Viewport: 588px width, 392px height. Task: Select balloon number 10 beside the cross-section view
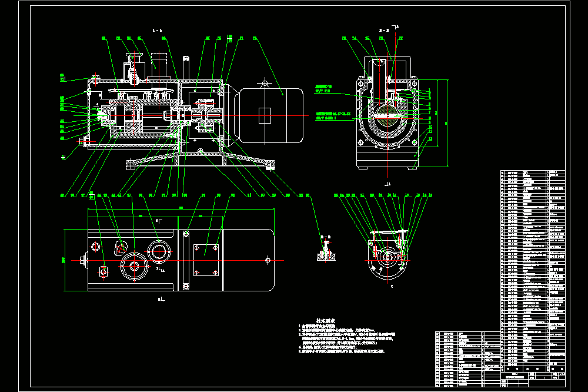[430, 127]
